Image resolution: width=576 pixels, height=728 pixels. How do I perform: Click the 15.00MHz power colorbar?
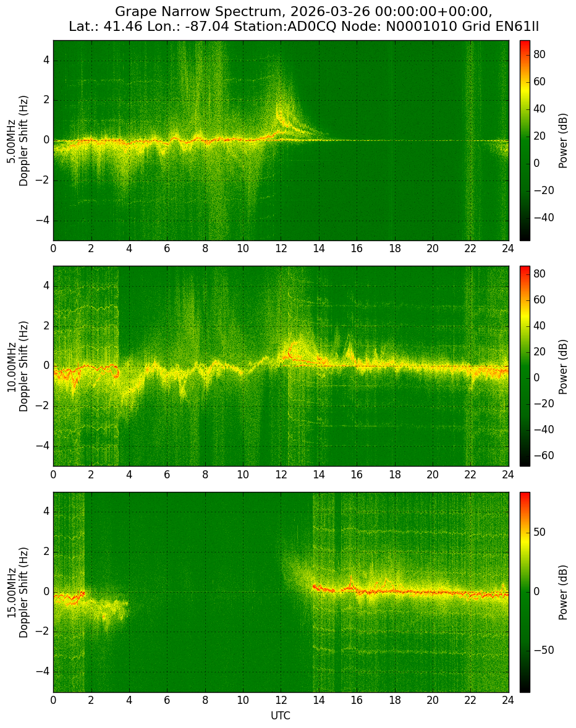point(525,592)
